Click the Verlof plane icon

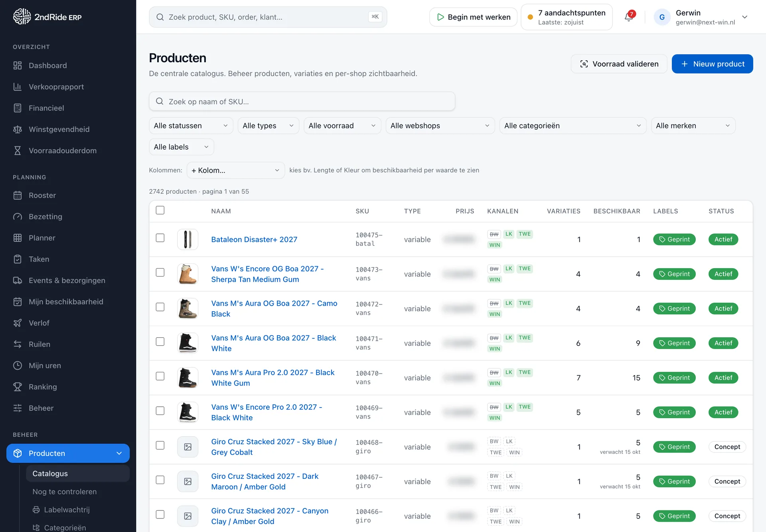(18, 323)
